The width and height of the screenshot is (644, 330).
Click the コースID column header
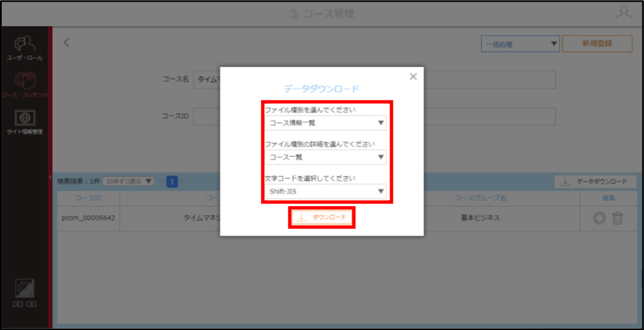tap(88, 198)
